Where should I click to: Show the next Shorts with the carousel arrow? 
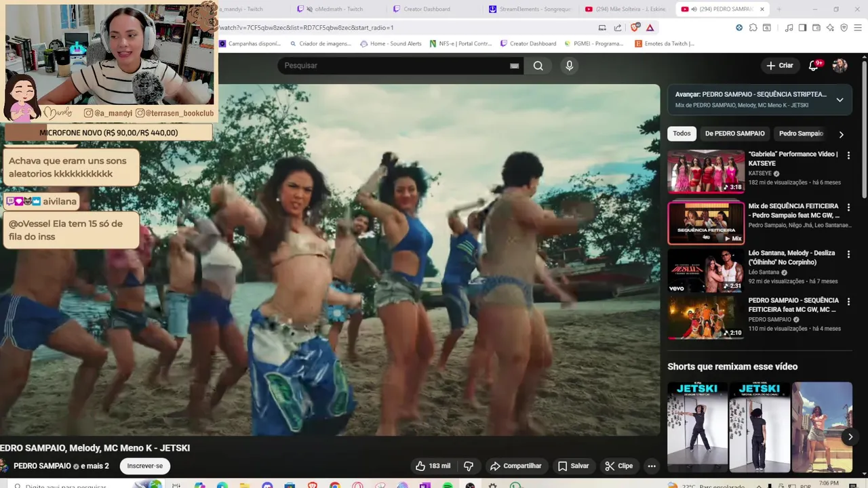point(850,437)
